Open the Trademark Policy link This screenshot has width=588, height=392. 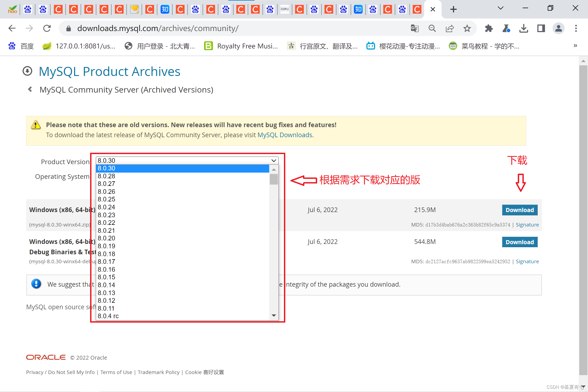pyautogui.click(x=159, y=372)
